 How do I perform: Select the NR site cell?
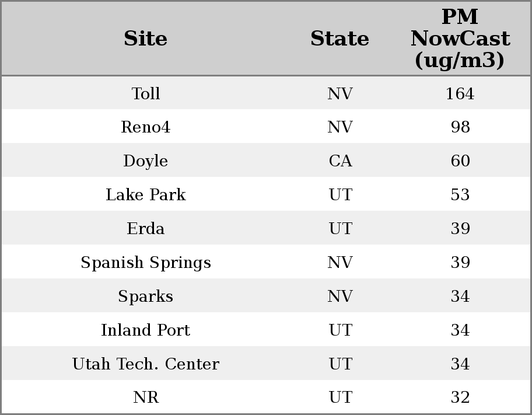[x=145, y=397]
